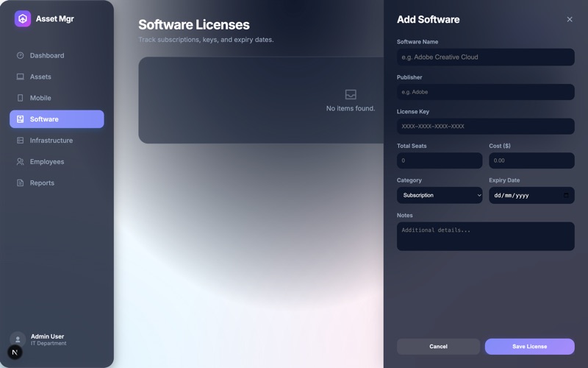Focus the Cost ($) field

click(x=531, y=160)
